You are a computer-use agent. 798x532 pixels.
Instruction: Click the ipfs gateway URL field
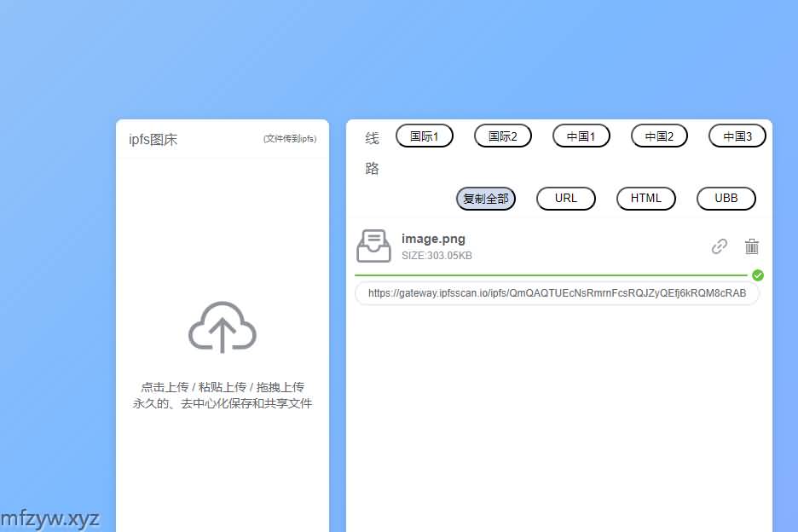click(x=557, y=293)
